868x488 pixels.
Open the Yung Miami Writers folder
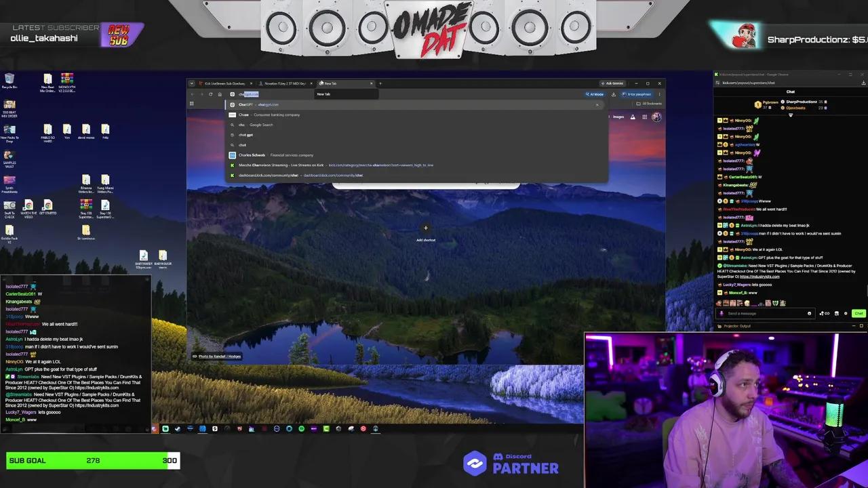[x=105, y=184]
